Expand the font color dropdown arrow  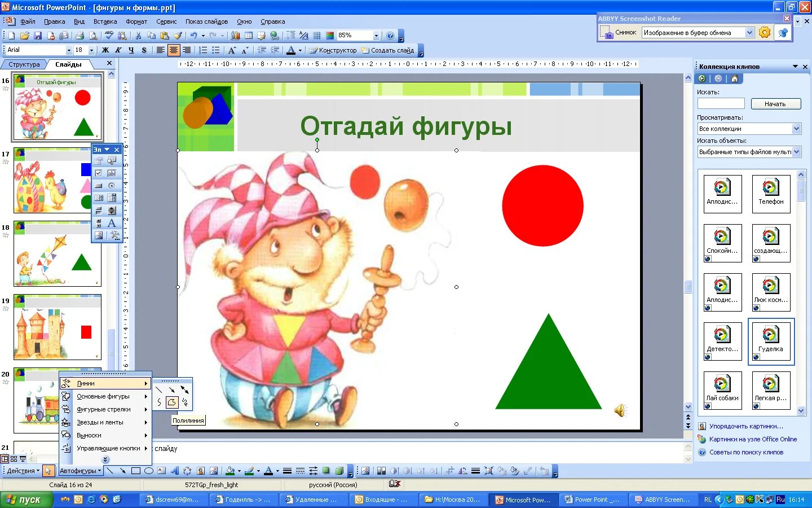(x=300, y=50)
